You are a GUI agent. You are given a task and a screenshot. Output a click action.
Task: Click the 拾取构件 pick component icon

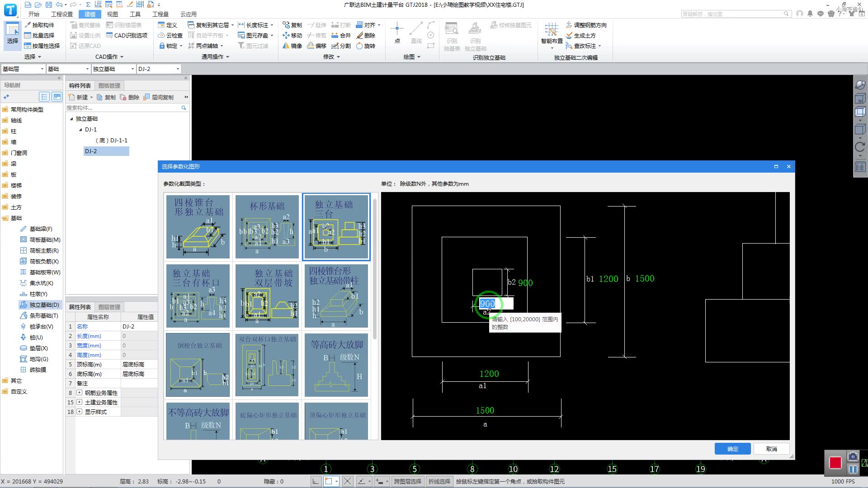coord(28,25)
